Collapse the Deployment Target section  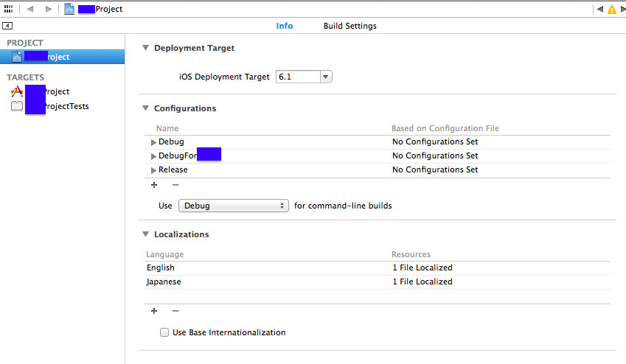coord(145,48)
